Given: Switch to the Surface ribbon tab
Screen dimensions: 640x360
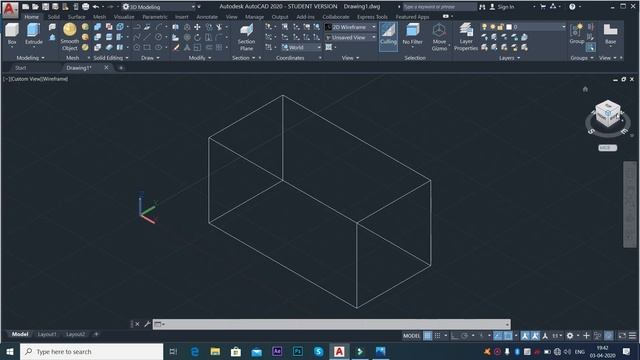Looking at the screenshot, I should click(76, 17).
